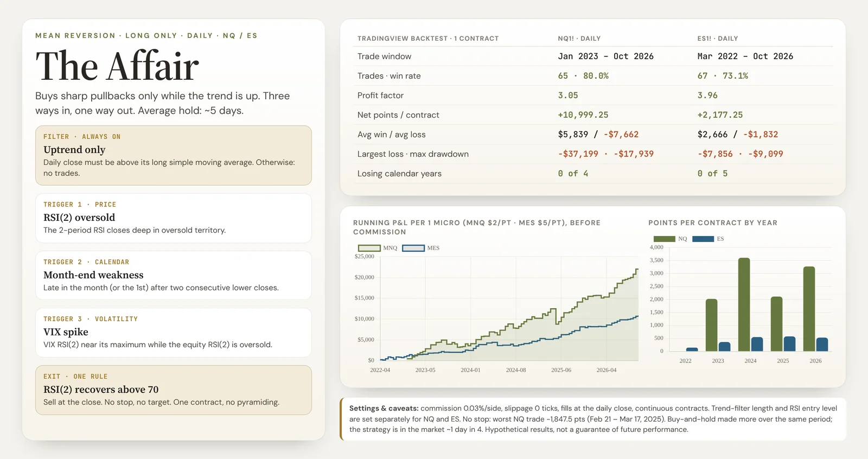868x459 pixels.
Task: Click the 'Uptrend only' filter card heading
Action: [x=74, y=150]
